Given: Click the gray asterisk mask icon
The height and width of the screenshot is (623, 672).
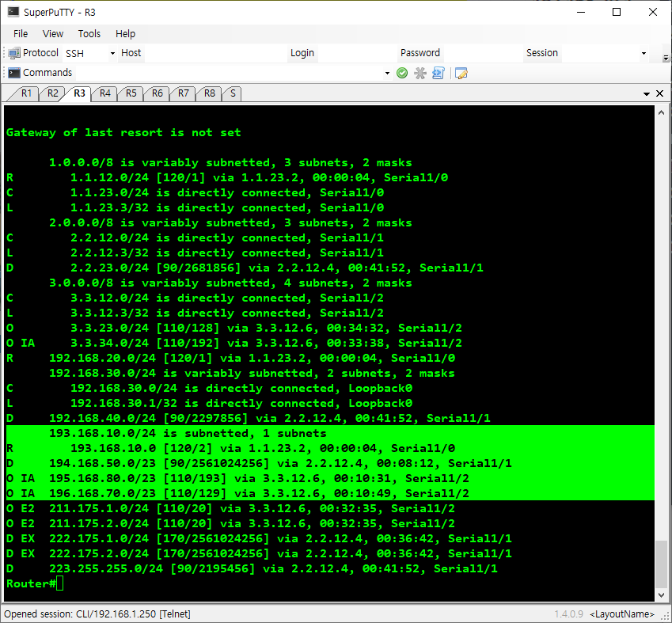Looking at the screenshot, I should [420, 74].
